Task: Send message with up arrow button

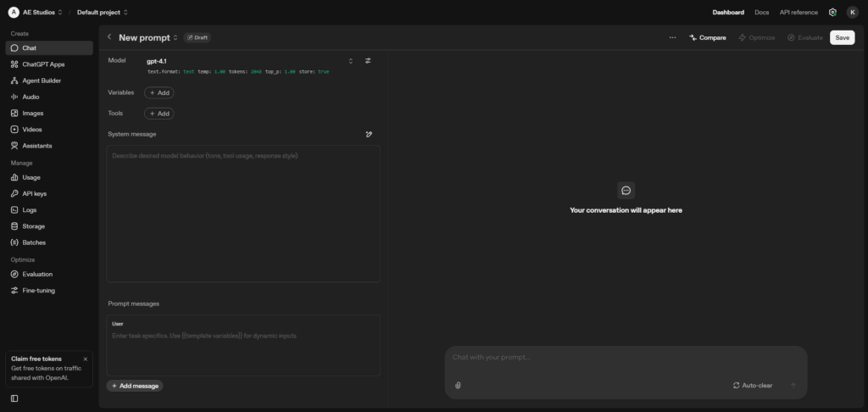Action: click(x=793, y=386)
